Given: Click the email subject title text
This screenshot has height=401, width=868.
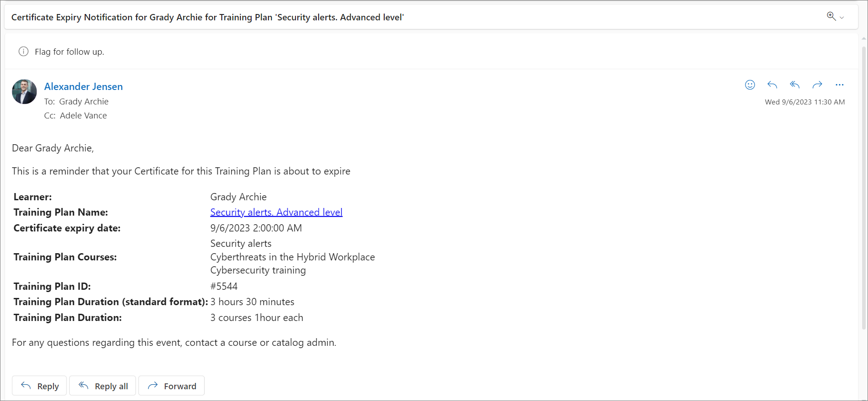Looking at the screenshot, I should [x=207, y=17].
